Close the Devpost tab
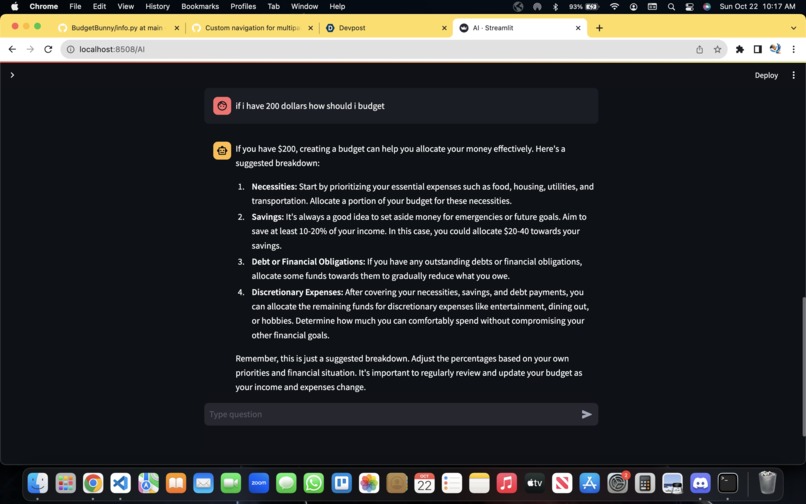This screenshot has height=504, width=806. 445,28
